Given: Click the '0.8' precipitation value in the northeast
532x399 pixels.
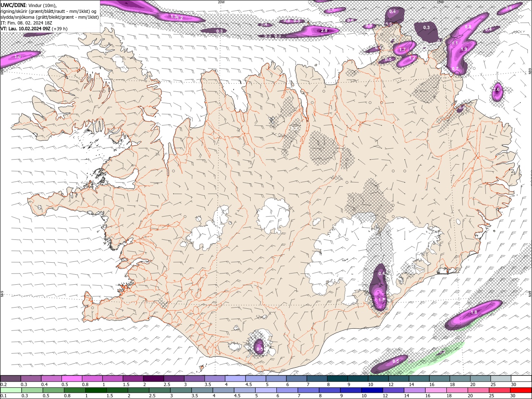Looking at the screenshot, I should (x=468, y=27).
